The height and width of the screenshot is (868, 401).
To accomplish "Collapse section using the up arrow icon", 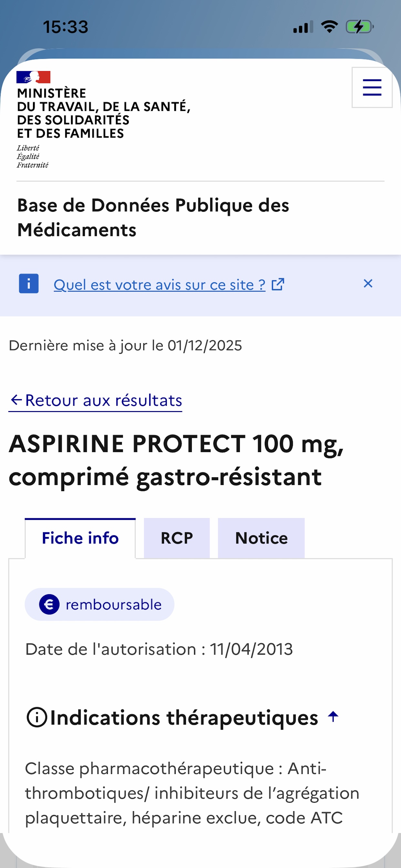I will (x=333, y=716).
